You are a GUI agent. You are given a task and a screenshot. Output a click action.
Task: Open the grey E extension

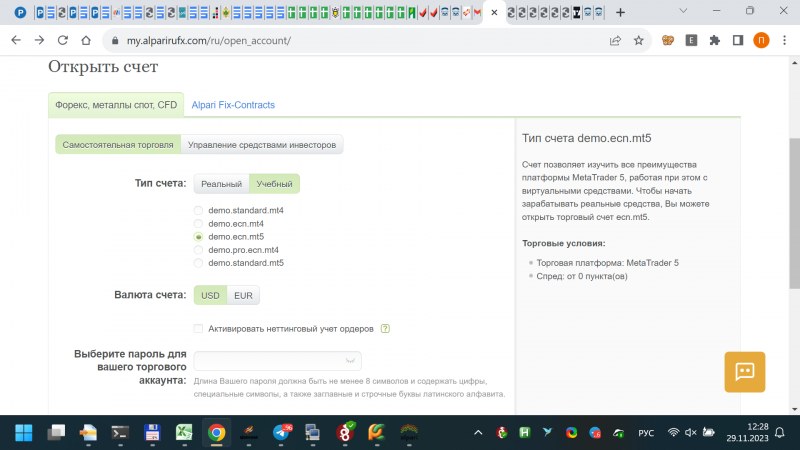[x=691, y=40]
